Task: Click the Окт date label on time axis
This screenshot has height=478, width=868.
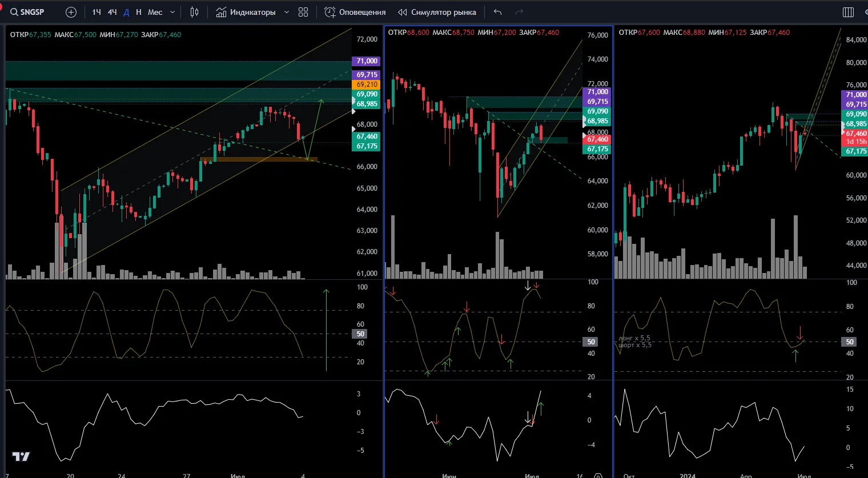Action: click(629, 475)
